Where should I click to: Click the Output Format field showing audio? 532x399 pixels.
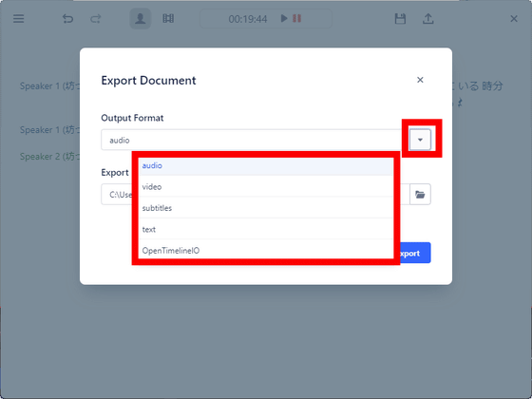[256, 140]
